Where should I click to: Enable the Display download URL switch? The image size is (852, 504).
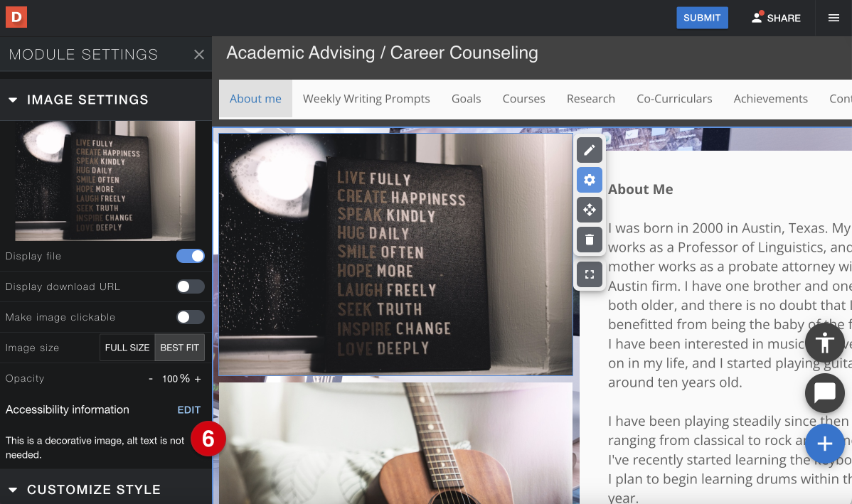191,286
